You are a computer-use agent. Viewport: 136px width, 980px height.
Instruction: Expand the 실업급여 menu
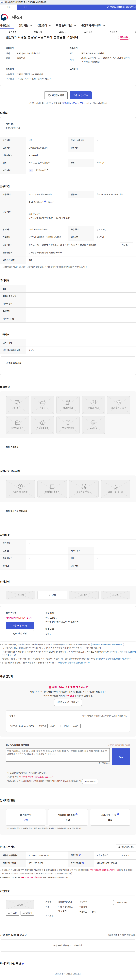tap(44, 26)
